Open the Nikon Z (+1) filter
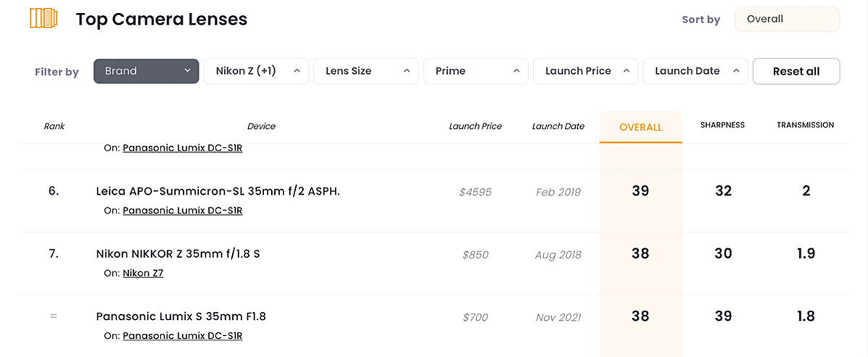 tap(256, 71)
